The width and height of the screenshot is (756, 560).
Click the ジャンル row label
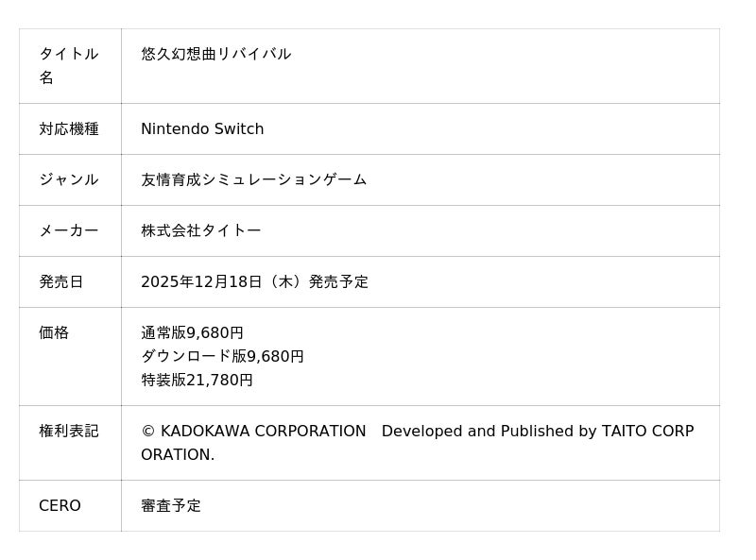(x=69, y=179)
